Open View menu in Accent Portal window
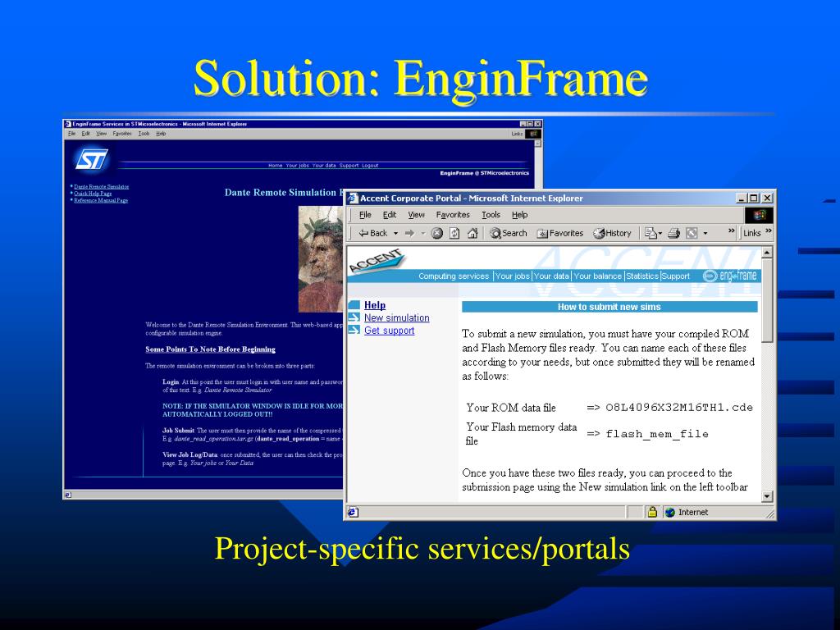Screen dimensions: 840x630 416,215
